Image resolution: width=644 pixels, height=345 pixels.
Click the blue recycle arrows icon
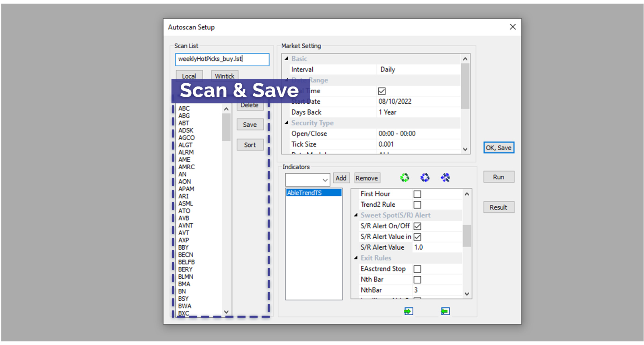tap(425, 177)
